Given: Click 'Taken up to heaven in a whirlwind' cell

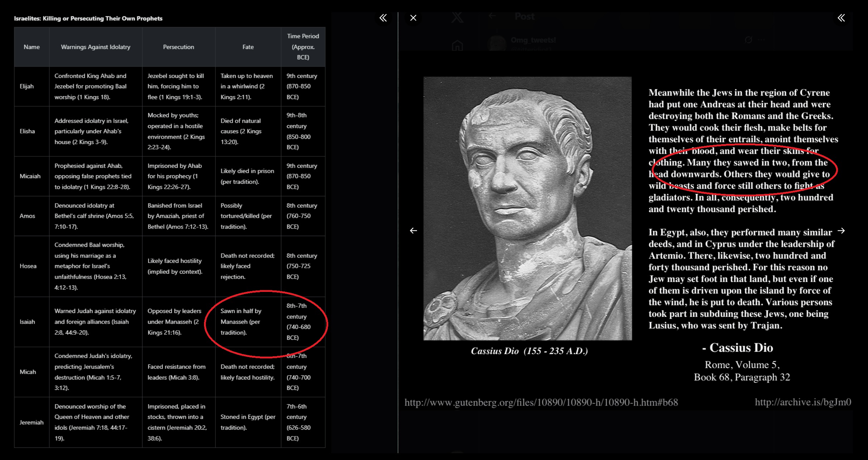Looking at the screenshot, I should click(x=248, y=86).
